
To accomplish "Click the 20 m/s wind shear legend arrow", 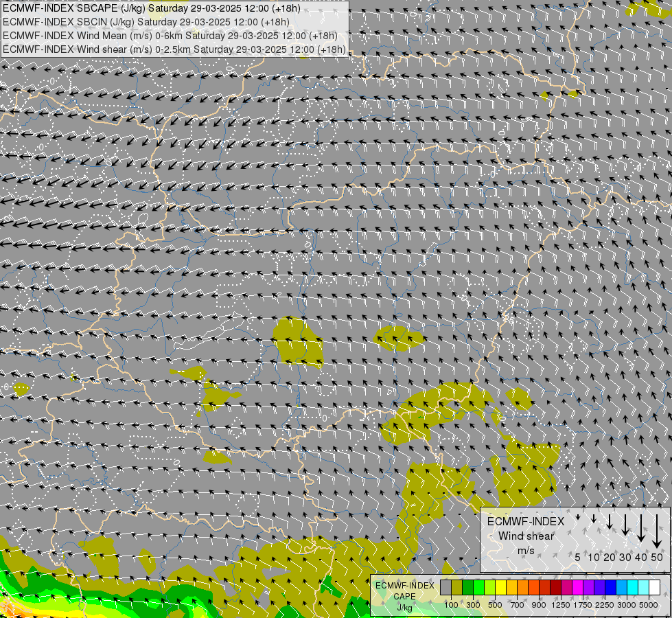I will click(x=610, y=521).
